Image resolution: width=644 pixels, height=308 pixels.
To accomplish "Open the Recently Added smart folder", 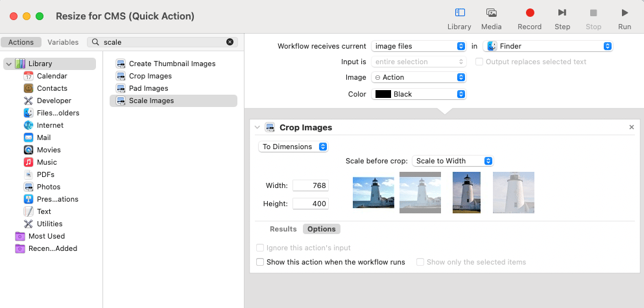I will (46, 248).
